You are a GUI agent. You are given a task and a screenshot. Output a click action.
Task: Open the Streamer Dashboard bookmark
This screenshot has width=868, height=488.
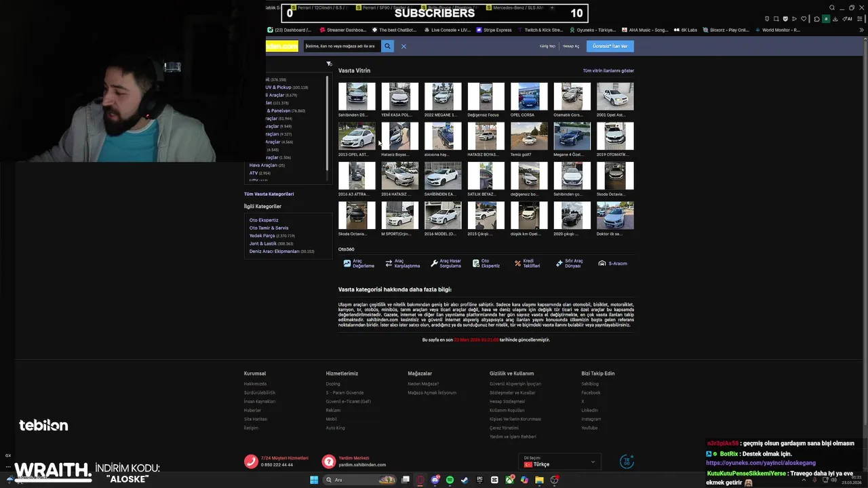342,30
